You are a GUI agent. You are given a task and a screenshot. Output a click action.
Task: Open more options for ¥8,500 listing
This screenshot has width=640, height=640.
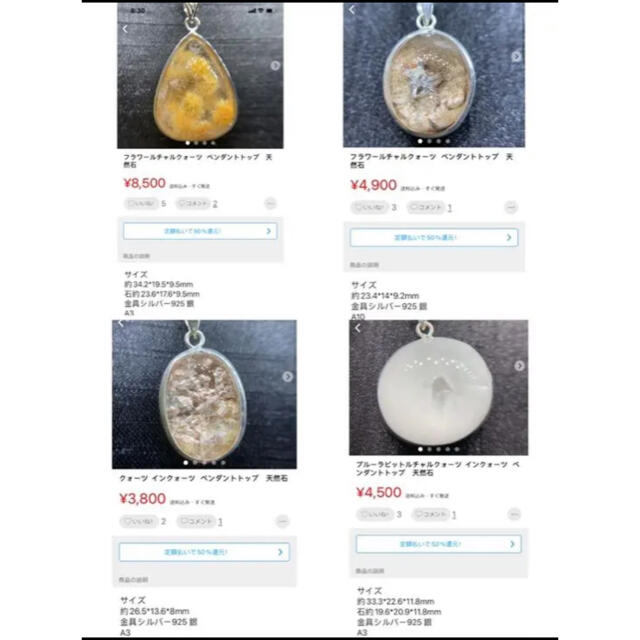[270, 203]
